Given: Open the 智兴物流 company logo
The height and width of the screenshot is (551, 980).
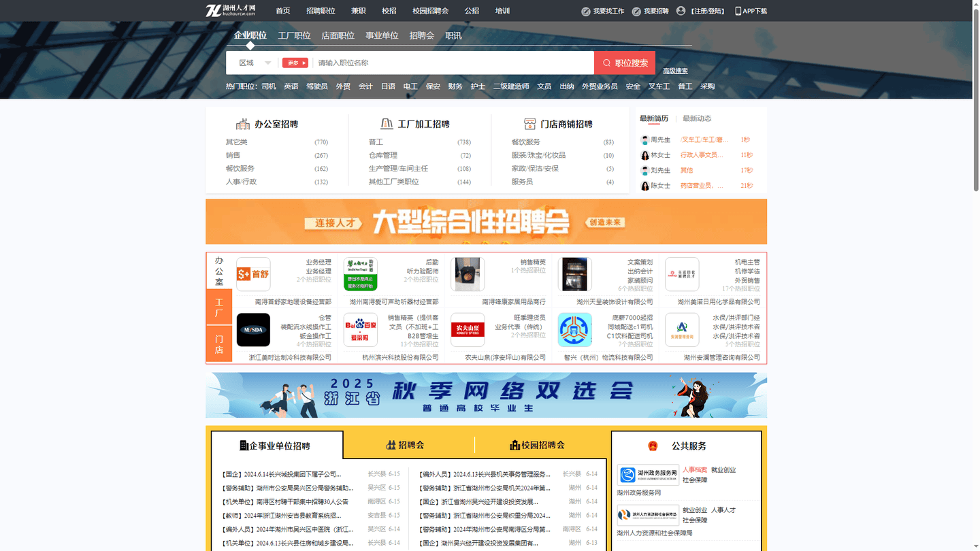Looking at the screenshot, I should pos(574,330).
